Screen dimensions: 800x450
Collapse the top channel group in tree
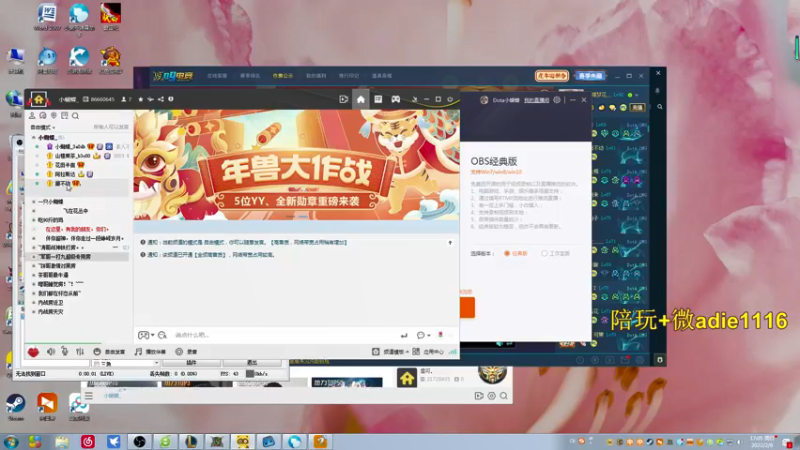tap(34, 137)
